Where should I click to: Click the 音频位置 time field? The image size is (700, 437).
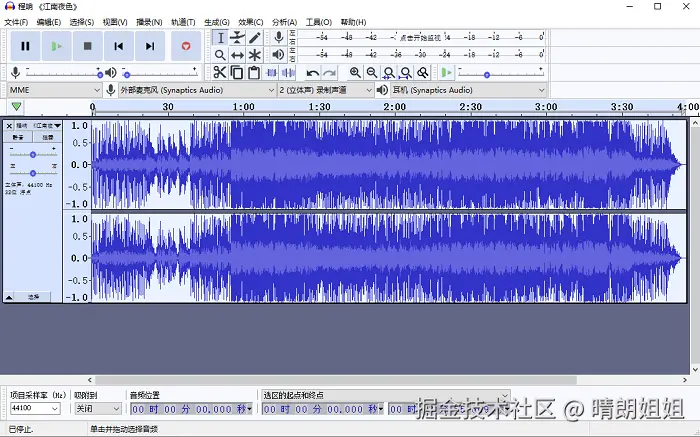[x=192, y=409]
